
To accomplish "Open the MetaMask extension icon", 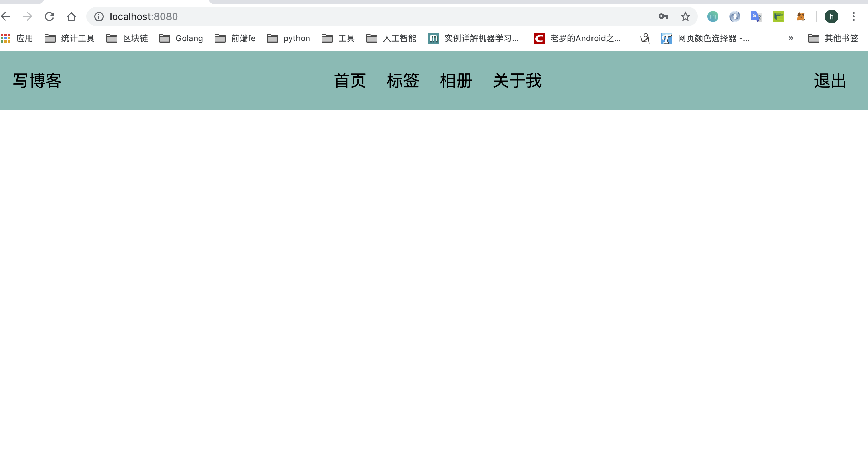I will (x=801, y=16).
